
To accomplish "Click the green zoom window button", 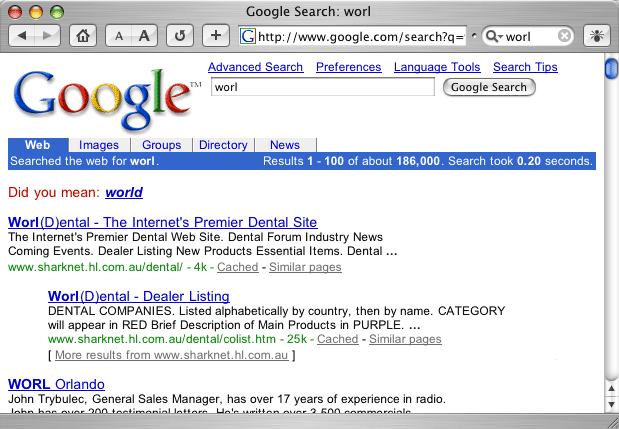I will (x=57, y=12).
